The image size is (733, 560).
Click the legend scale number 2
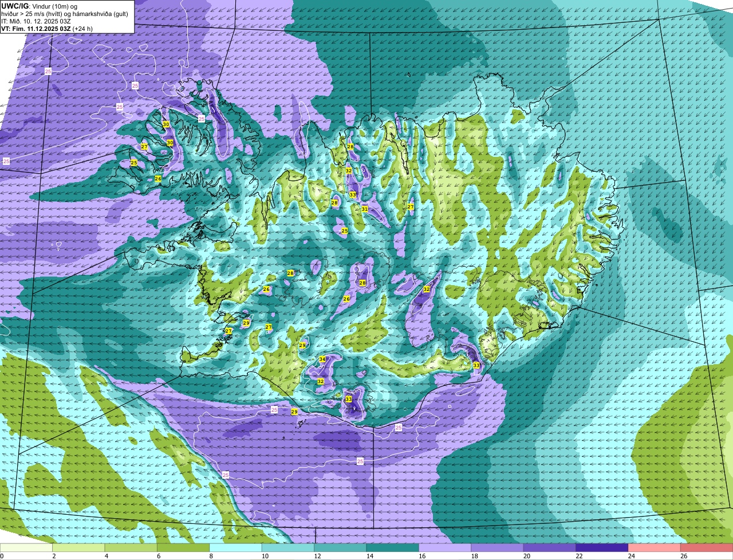54,556
